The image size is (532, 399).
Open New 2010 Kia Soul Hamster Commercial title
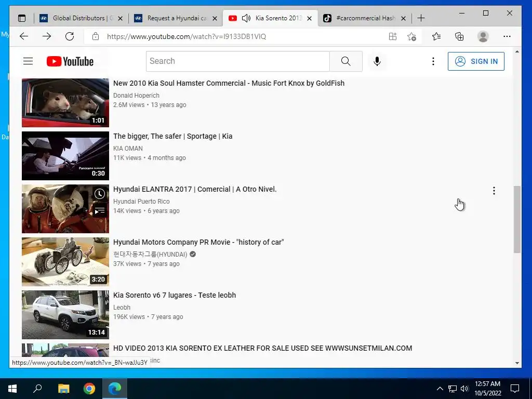(x=229, y=83)
